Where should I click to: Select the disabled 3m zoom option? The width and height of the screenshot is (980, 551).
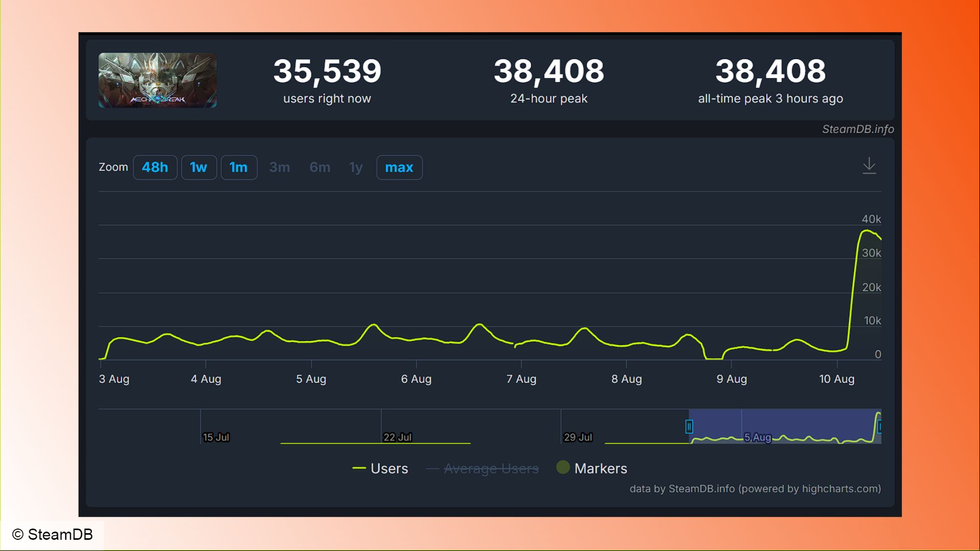pyautogui.click(x=280, y=167)
